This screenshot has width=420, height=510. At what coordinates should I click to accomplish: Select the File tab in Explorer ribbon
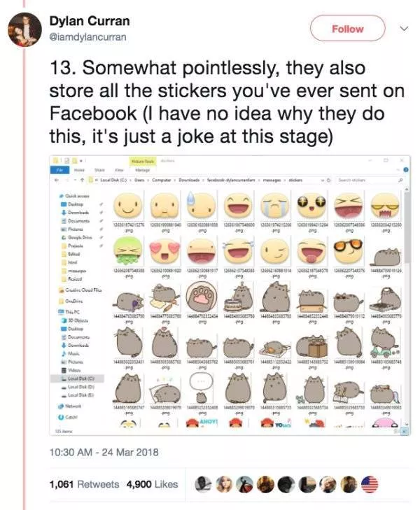pos(60,169)
